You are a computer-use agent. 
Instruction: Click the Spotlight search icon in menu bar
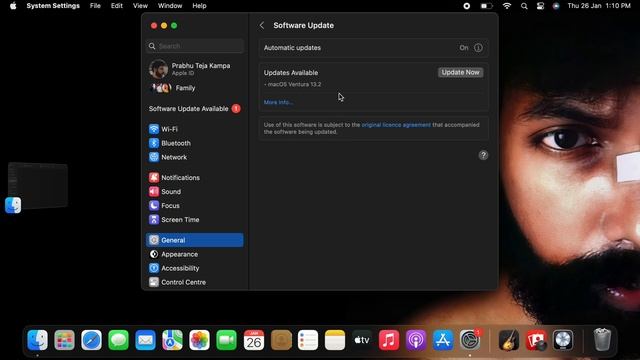coord(524,6)
